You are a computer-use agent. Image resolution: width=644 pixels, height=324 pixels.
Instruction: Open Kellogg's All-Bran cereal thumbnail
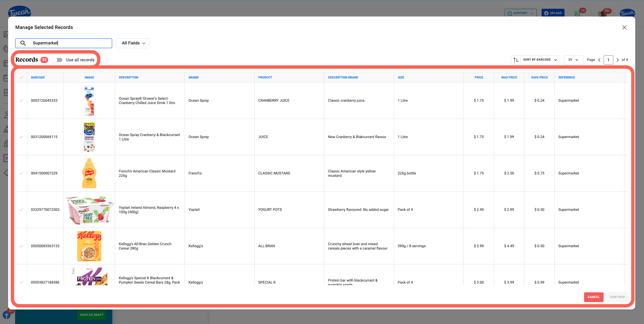point(89,246)
